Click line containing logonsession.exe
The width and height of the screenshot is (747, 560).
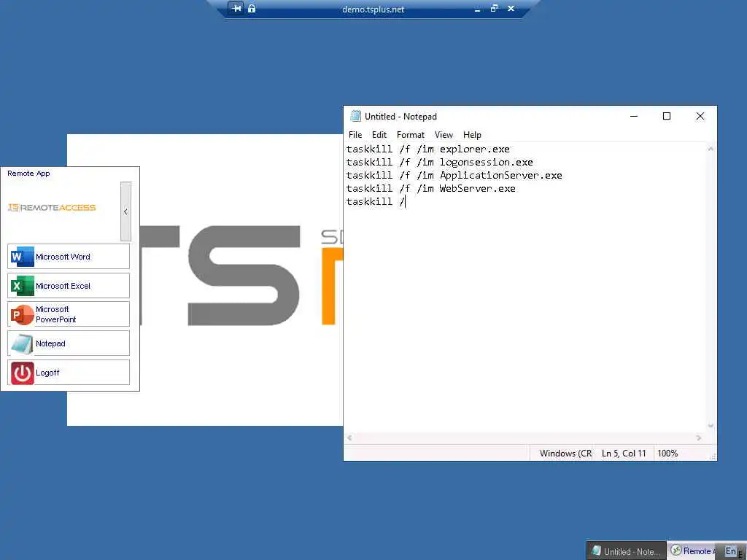tap(439, 163)
